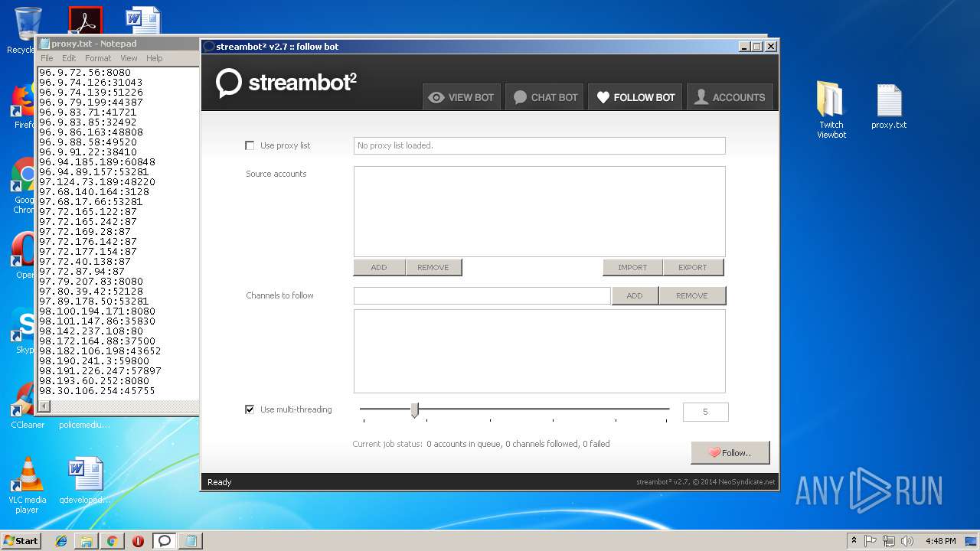Screen dimensions: 980x551
Task: Switch to the VIEW BOT tab
Action: 462,97
